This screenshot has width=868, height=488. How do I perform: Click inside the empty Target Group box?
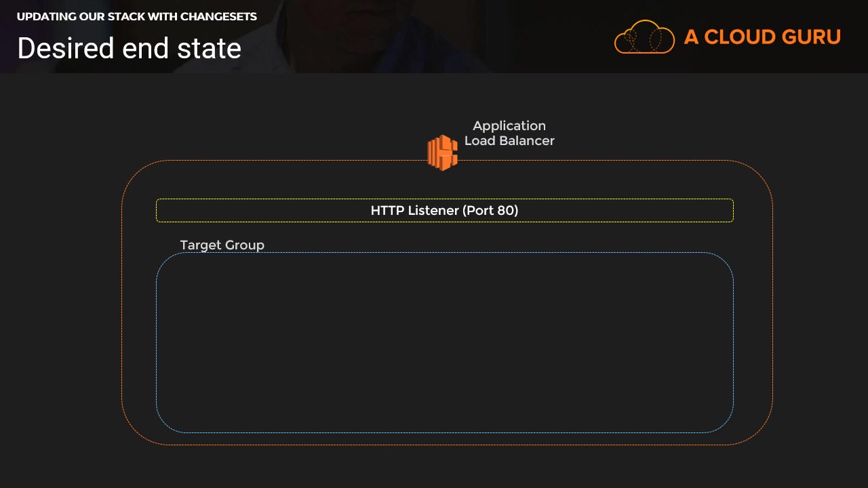(x=444, y=342)
